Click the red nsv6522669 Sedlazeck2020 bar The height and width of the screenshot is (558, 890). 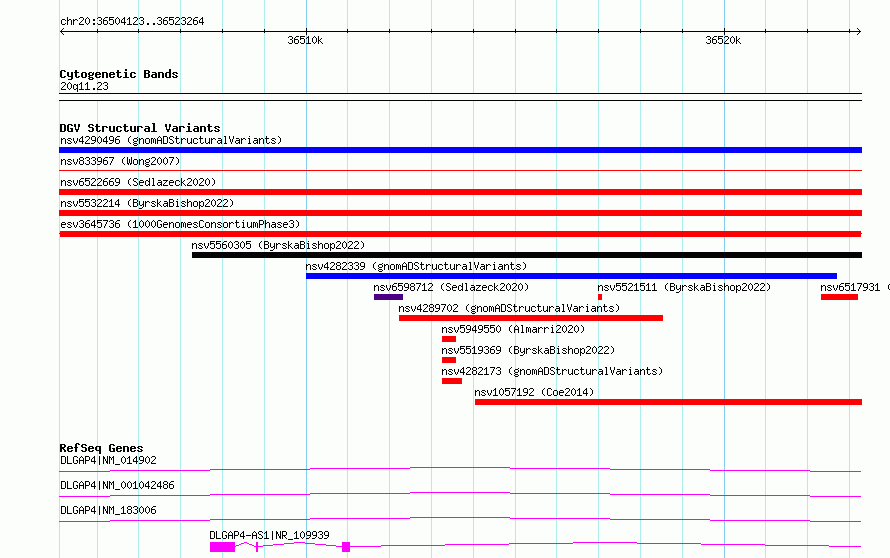coord(460,192)
